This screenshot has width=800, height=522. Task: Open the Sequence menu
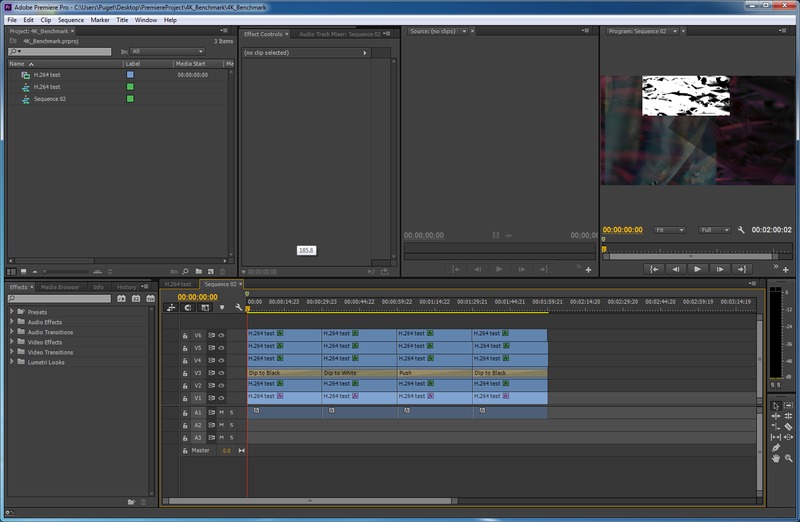point(70,19)
